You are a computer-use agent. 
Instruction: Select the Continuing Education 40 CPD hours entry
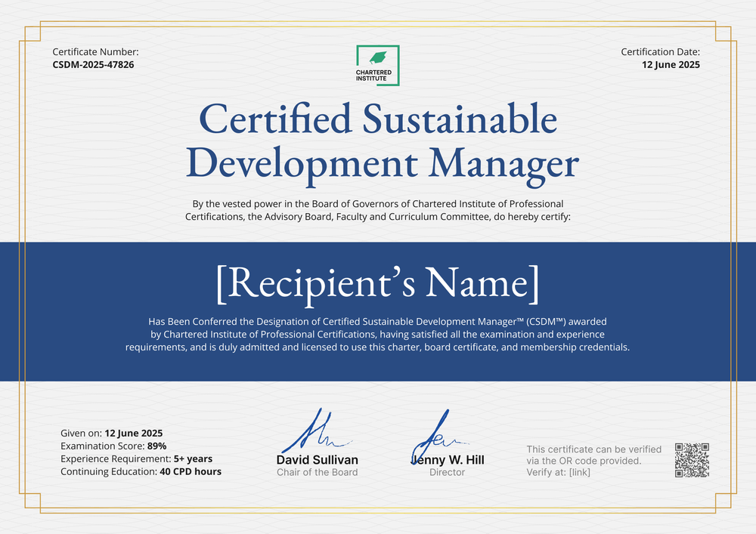point(141,471)
